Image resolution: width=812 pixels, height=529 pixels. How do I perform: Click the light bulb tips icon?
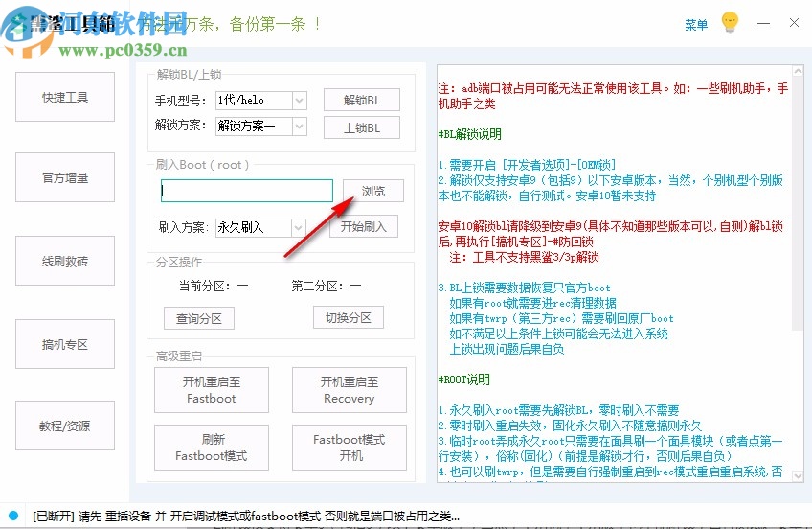730,23
